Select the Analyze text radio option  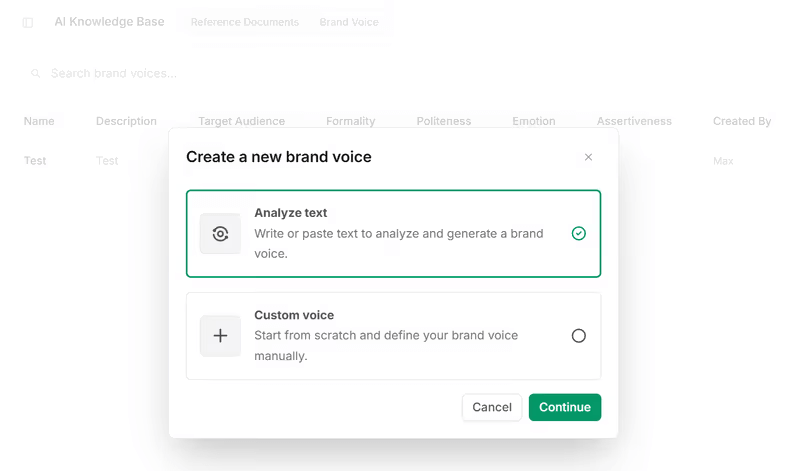coord(578,233)
